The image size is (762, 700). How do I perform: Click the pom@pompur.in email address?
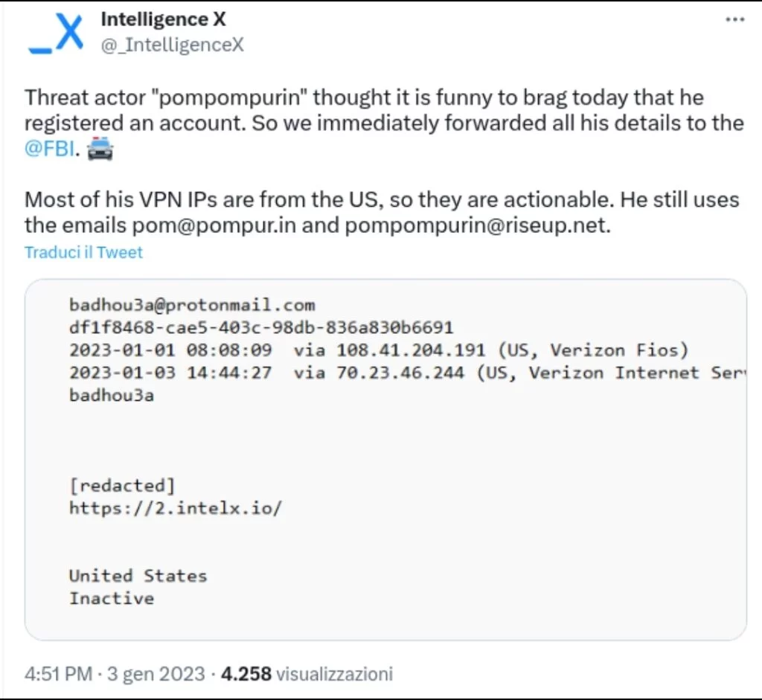point(235,225)
